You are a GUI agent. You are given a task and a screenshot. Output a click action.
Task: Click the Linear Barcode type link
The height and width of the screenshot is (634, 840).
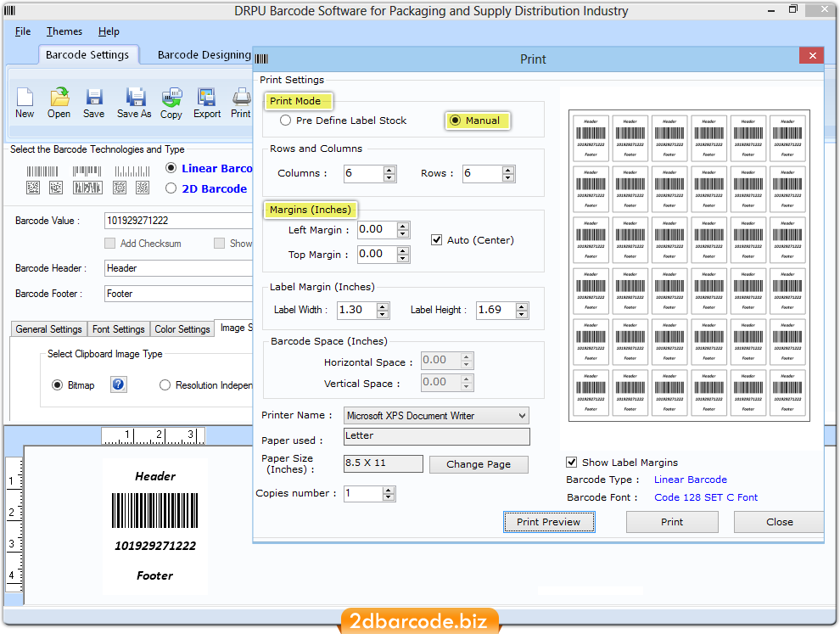point(690,480)
